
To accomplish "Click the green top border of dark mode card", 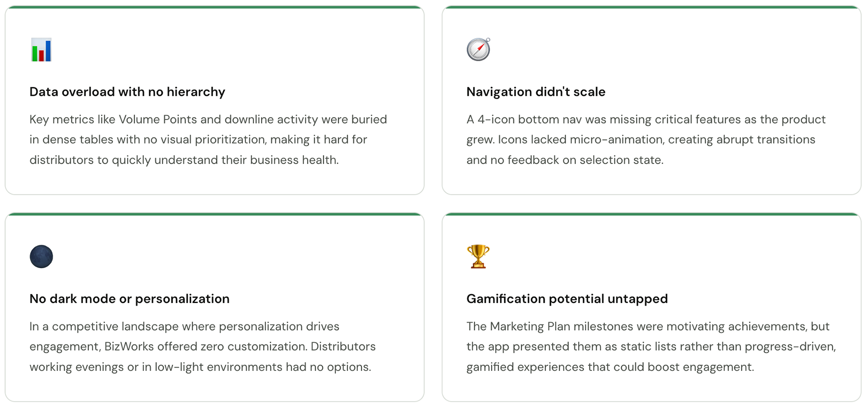I will click(214, 214).
